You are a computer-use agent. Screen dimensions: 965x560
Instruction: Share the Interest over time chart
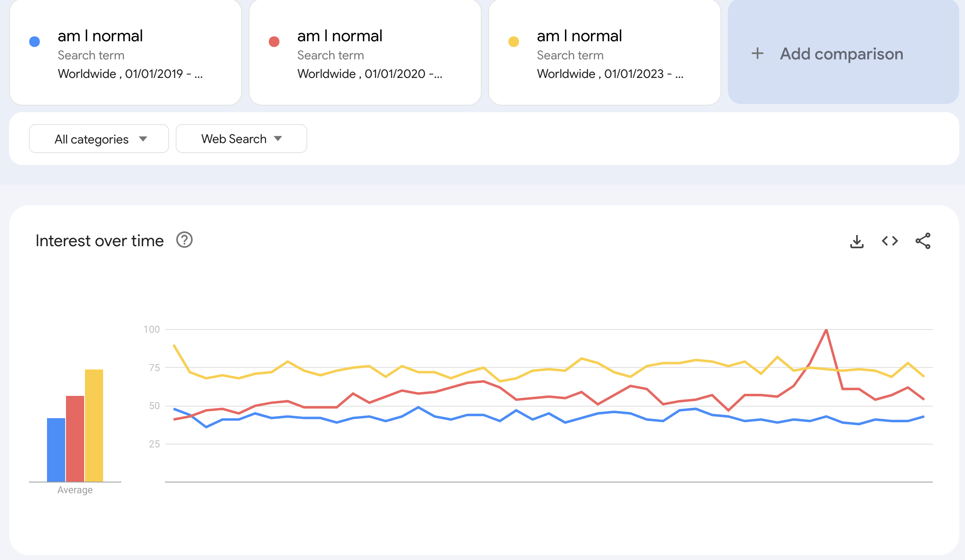(x=923, y=241)
